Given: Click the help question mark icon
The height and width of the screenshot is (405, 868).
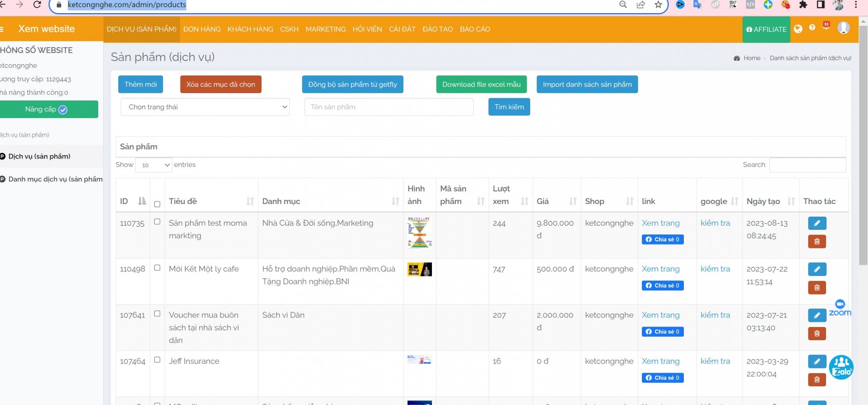Looking at the screenshot, I should pos(812,28).
